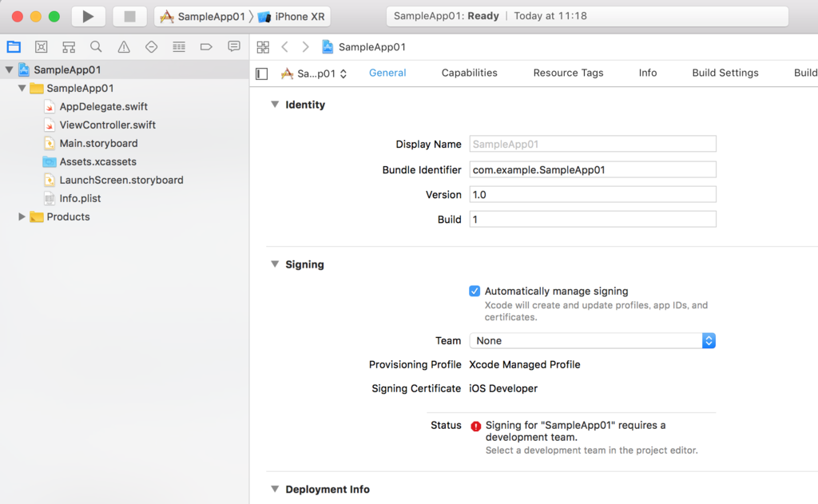Open the Report navigator speech bubble
The image size is (818, 504).
234,47
